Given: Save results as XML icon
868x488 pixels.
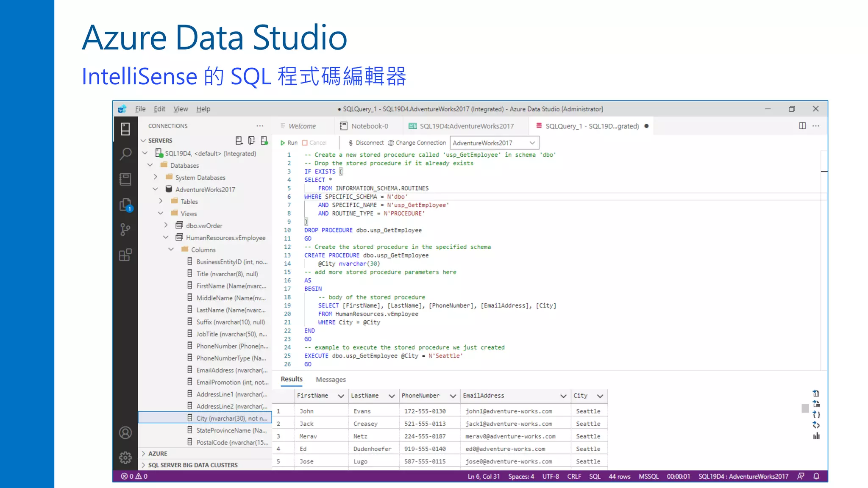Looking at the screenshot, I should point(816,425).
